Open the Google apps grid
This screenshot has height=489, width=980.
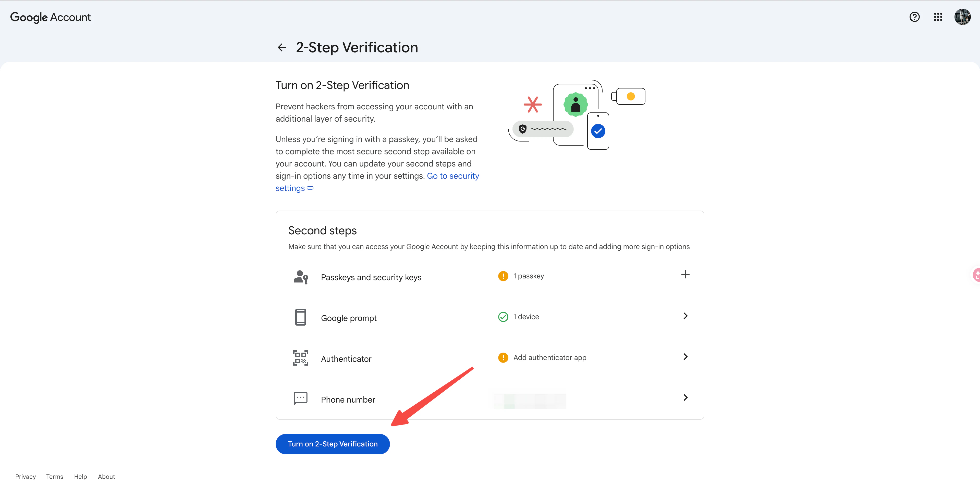pos(938,17)
